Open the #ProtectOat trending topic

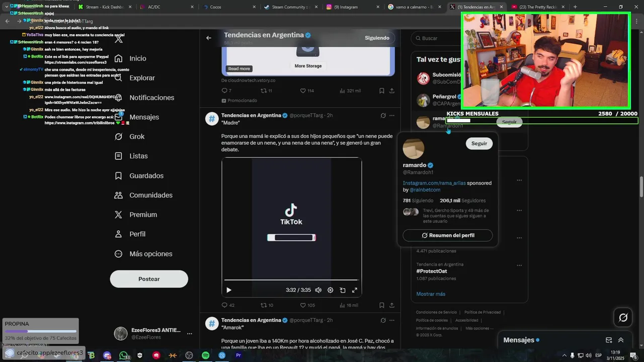coord(432,271)
